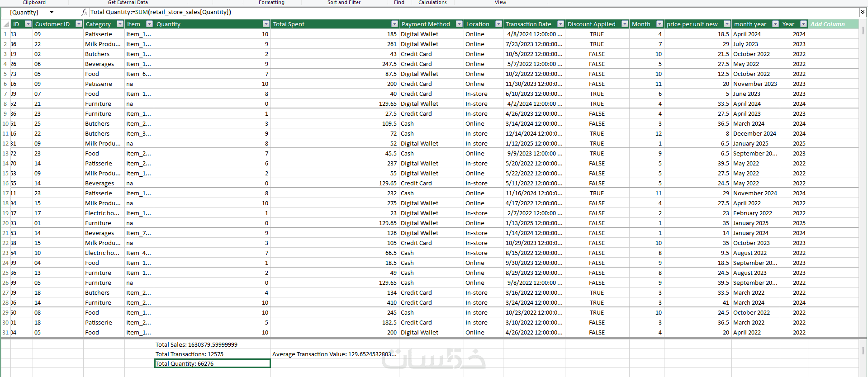
Task: Click the Item_6... cell
Action: (x=139, y=74)
